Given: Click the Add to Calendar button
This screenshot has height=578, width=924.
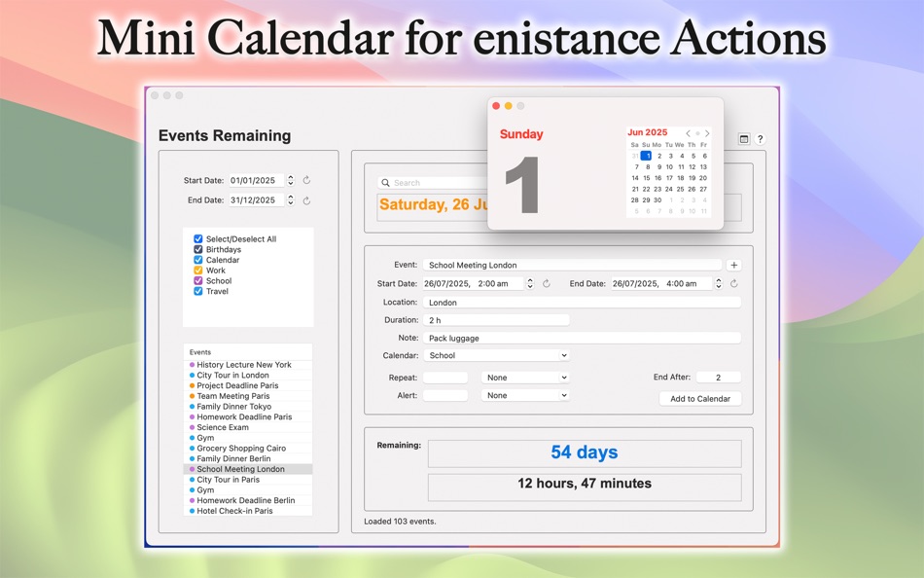Looking at the screenshot, I should 700,399.
